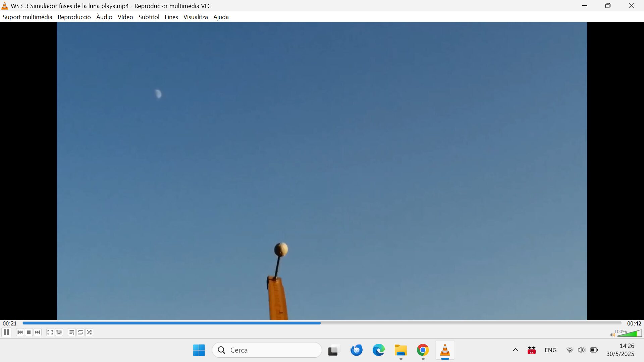Pause the video playback
Image resolution: width=644 pixels, height=362 pixels.
click(x=6, y=332)
